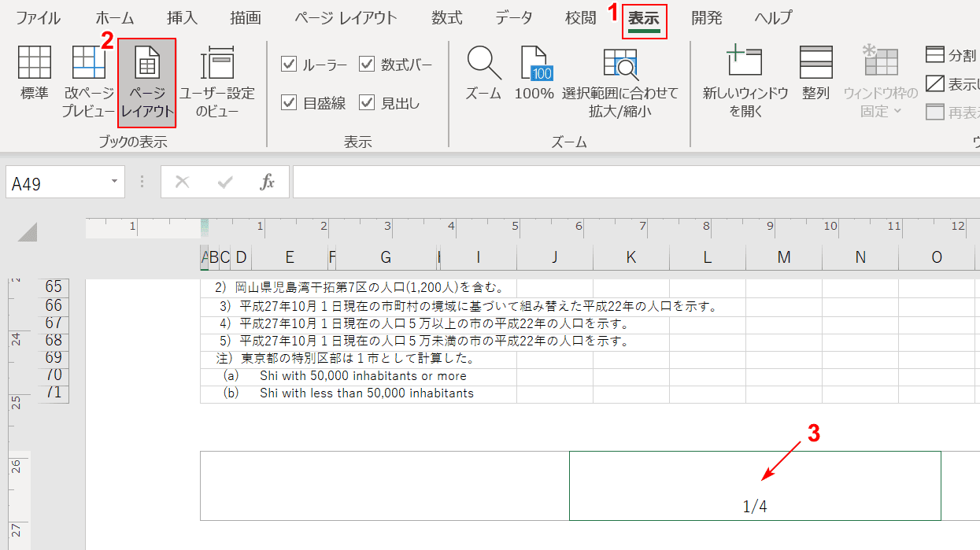Toggle the 目盛線 gridlines checkbox

coord(289,102)
